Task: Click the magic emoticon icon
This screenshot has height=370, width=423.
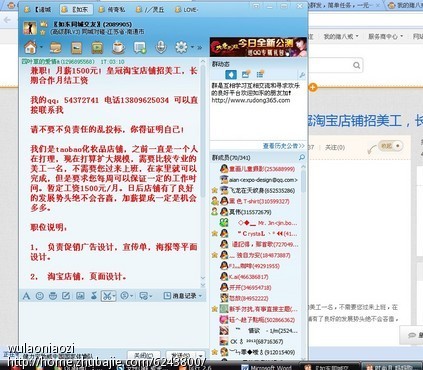Action: [53, 296]
